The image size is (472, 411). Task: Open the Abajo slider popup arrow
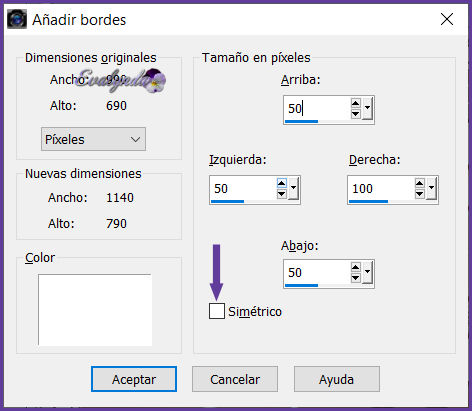(367, 272)
